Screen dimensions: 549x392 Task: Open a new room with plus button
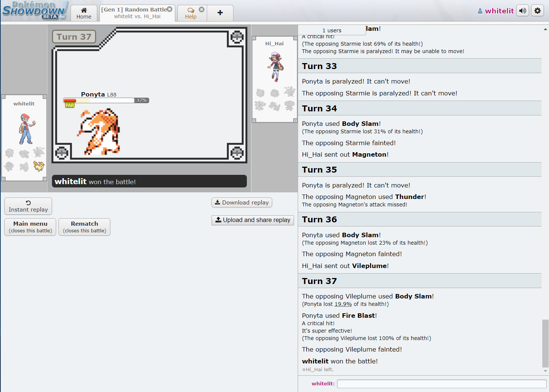[x=220, y=13]
